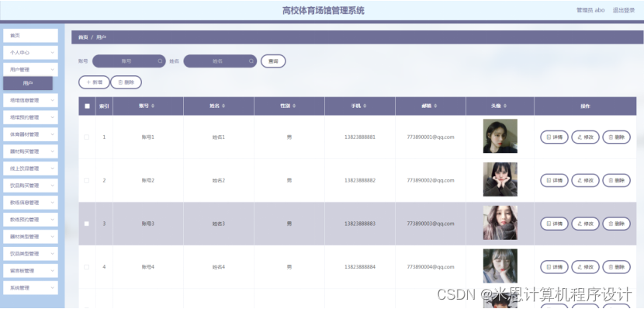644x309 pixels.
Task: Click the 新增 add button
Action: (x=94, y=82)
